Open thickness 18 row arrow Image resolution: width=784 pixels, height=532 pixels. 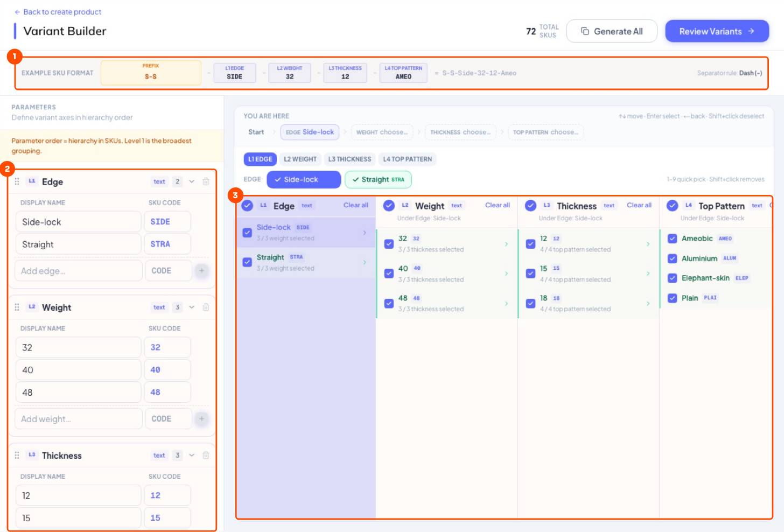tap(648, 303)
